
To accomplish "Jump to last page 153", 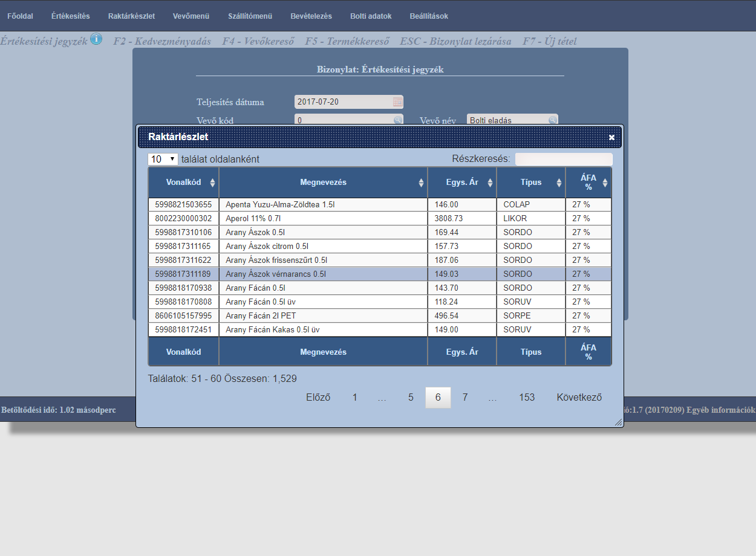I will 527,397.
